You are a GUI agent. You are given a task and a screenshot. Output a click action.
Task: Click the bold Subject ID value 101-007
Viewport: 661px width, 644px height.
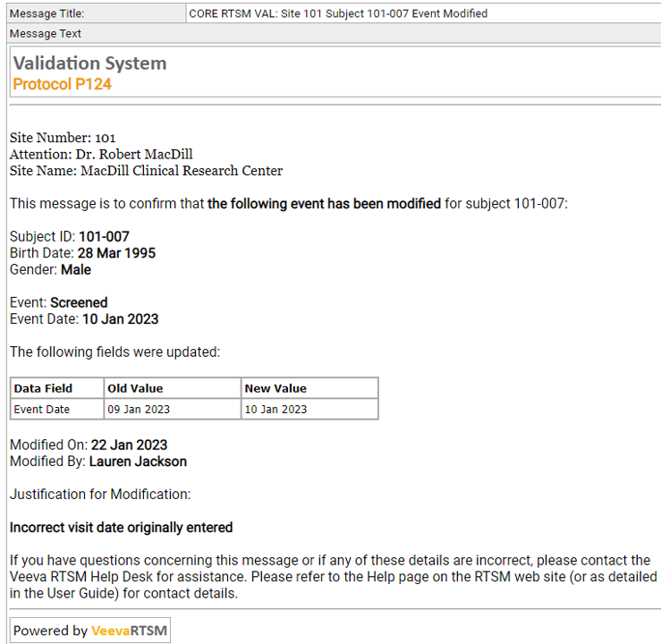[x=104, y=237]
